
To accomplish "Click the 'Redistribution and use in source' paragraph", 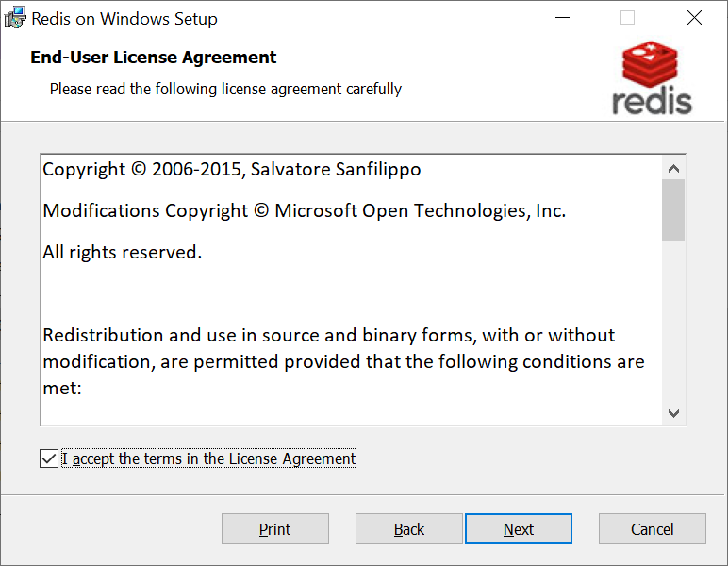I will pyautogui.click(x=343, y=361).
